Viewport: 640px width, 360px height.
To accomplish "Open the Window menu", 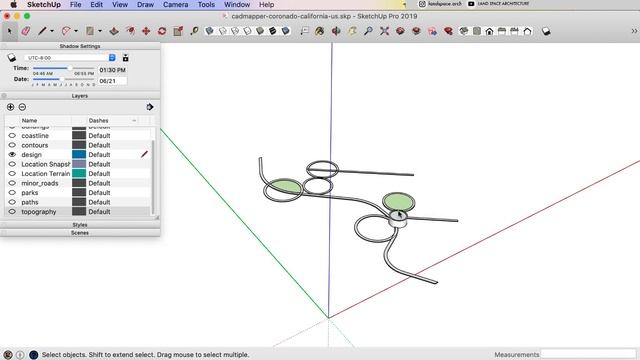I will (237, 4).
